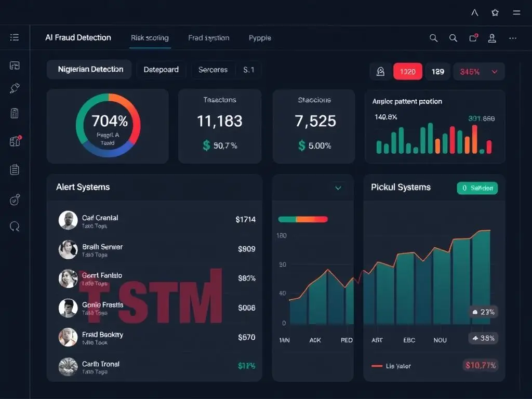Screen dimensions: 532x399
Task: Open the chevron dropdown above the line chart
Action: [338, 188]
